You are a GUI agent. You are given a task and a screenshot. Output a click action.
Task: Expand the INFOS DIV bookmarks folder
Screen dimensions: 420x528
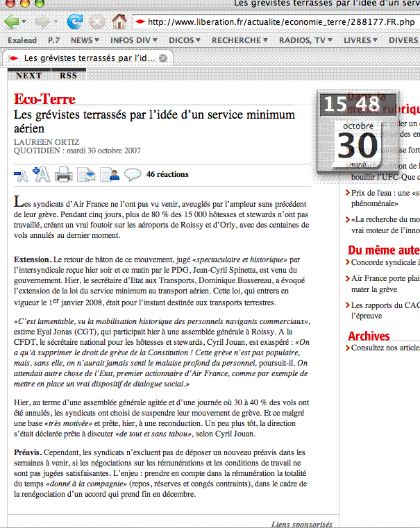134,40
